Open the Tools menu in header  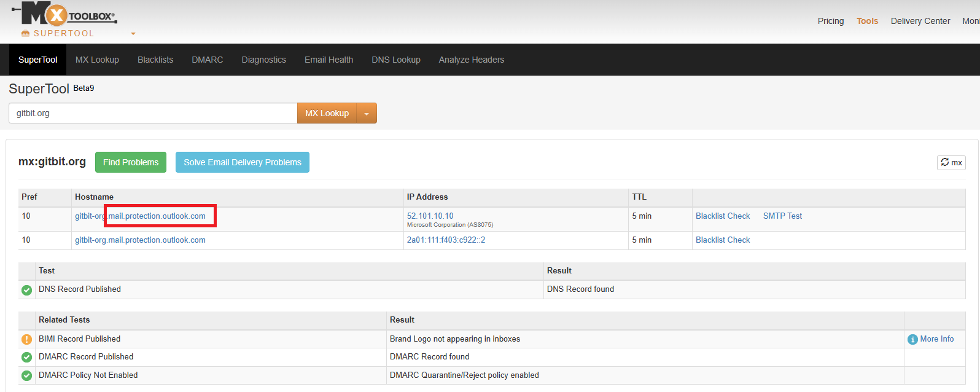coord(868,21)
